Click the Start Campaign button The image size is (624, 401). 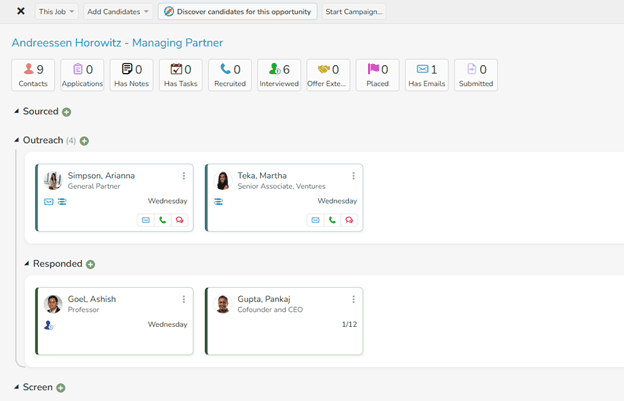pos(354,12)
